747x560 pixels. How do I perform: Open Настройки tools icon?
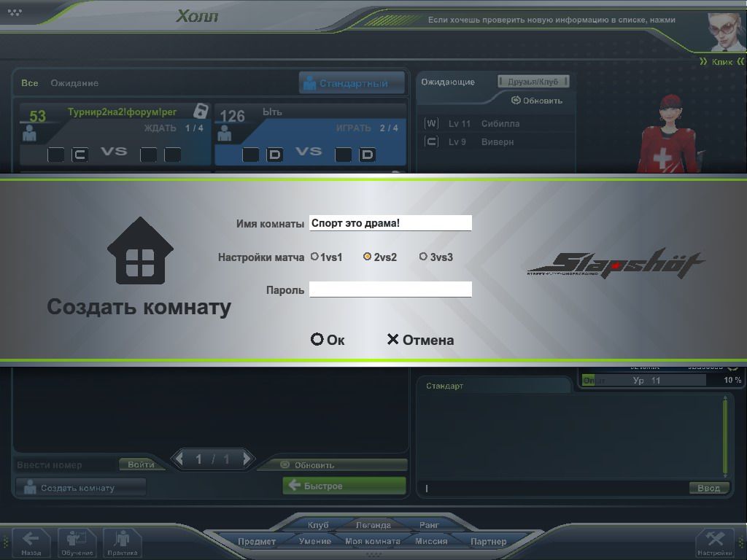[x=714, y=541]
